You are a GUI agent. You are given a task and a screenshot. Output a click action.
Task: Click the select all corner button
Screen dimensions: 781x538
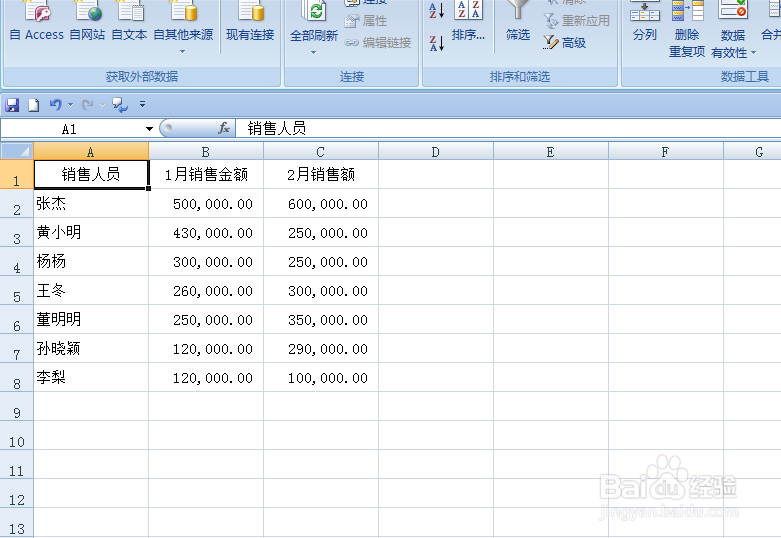(17, 151)
